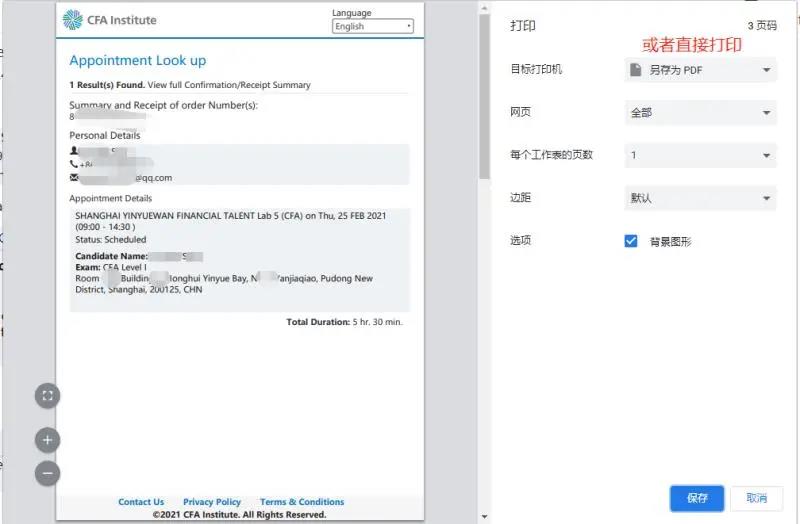This screenshot has height=524, width=800.
Task: Click the phone icon in Personal Details
Action: 74,164
